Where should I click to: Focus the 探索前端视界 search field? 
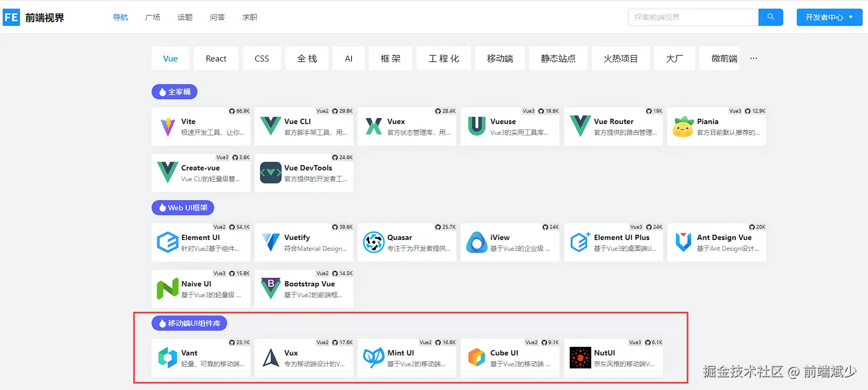pyautogui.click(x=693, y=17)
